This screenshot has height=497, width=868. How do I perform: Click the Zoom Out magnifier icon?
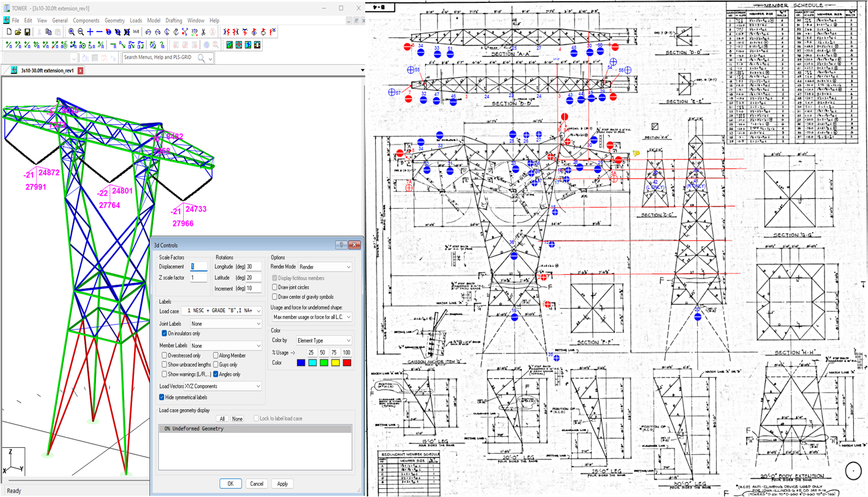[81, 32]
